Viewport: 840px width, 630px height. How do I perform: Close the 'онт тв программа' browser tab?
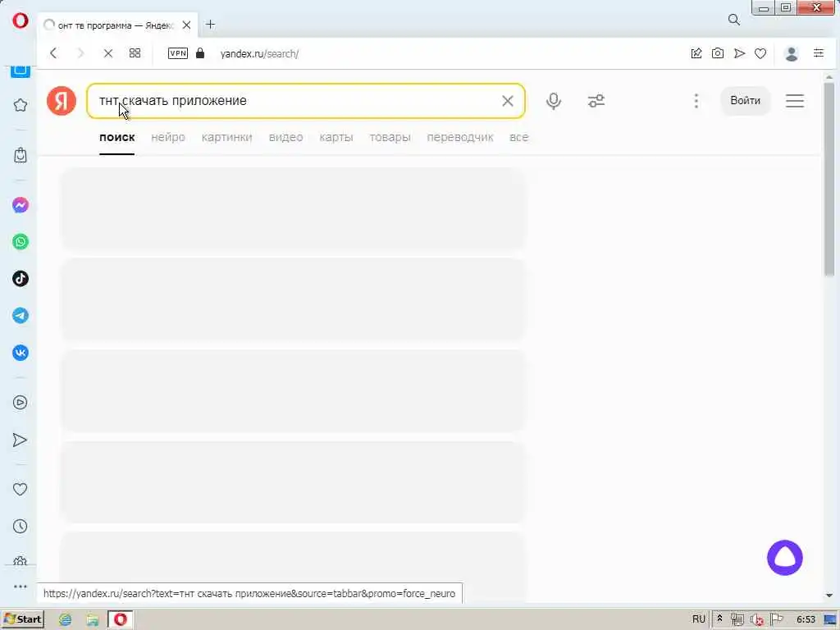click(x=186, y=25)
